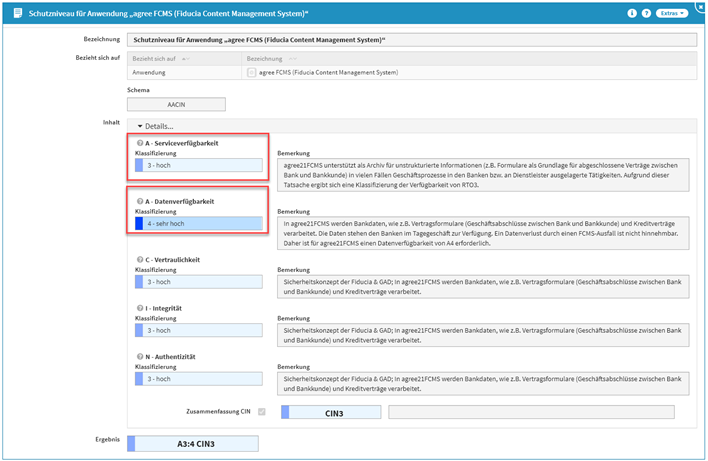Edit Vertraulichkeit Bemerkung text field
This screenshot has height=461, width=708.
tap(483, 287)
